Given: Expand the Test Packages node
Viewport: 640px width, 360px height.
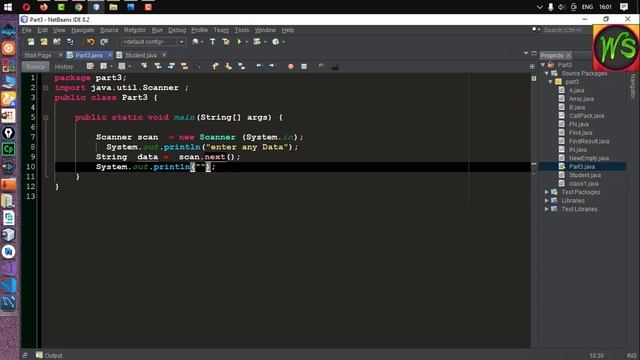Looking at the screenshot, I should (547, 192).
